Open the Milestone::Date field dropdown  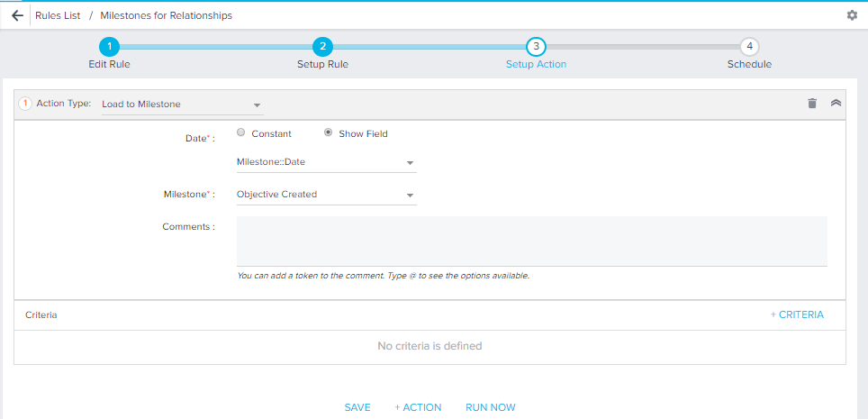pos(326,162)
